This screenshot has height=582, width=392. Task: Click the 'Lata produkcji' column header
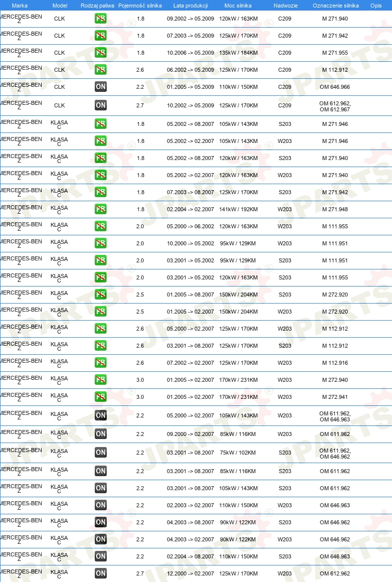click(190, 6)
